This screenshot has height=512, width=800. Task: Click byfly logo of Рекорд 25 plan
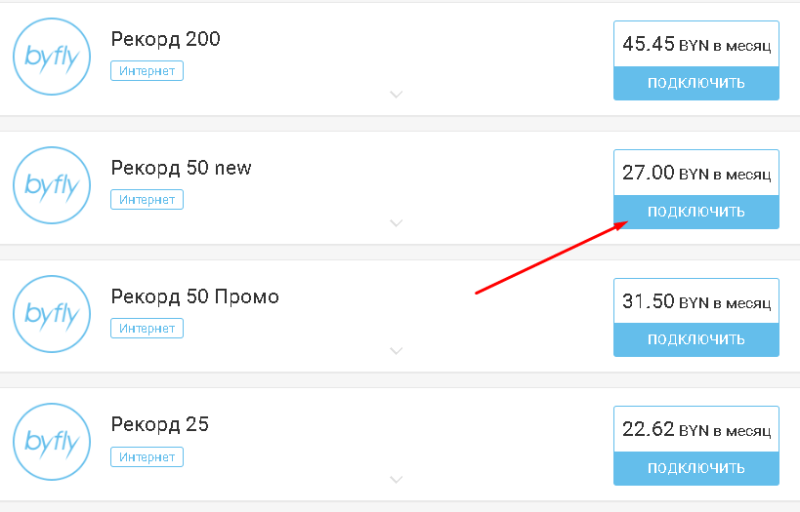pos(52,442)
